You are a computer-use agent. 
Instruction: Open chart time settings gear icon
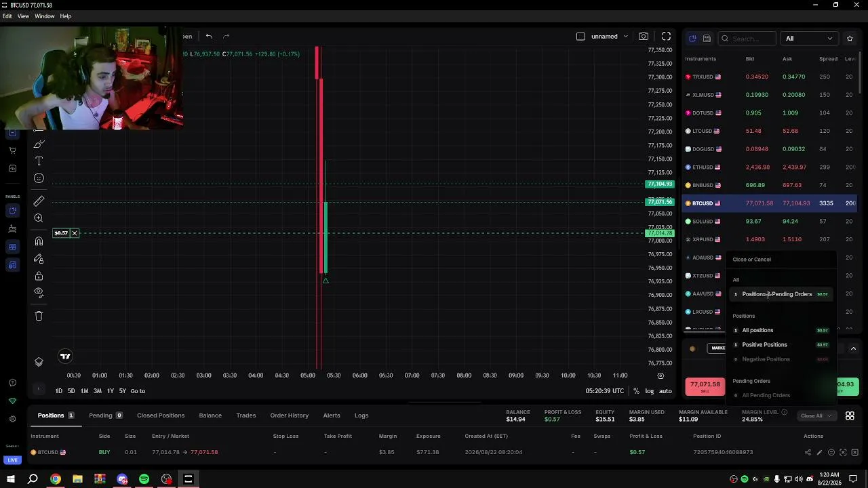(660, 375)
